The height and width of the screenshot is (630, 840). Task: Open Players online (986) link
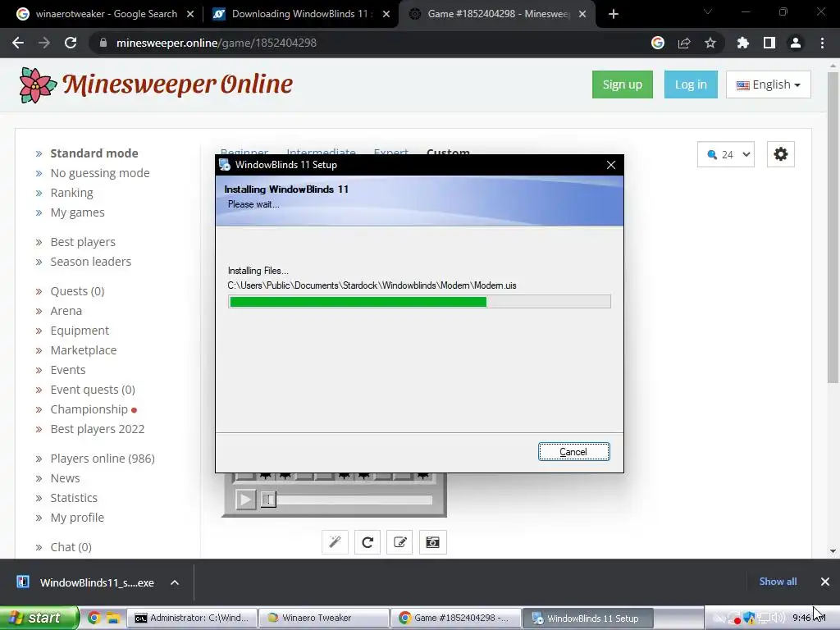pyautogui.click(x=103, y=459)
